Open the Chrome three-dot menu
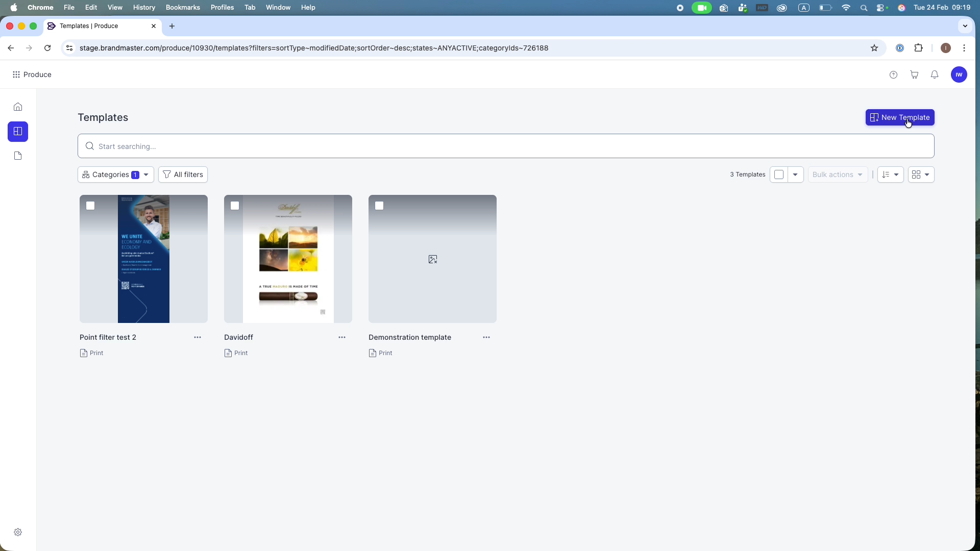Screen dimensions: 980x551 click(964, 48)
